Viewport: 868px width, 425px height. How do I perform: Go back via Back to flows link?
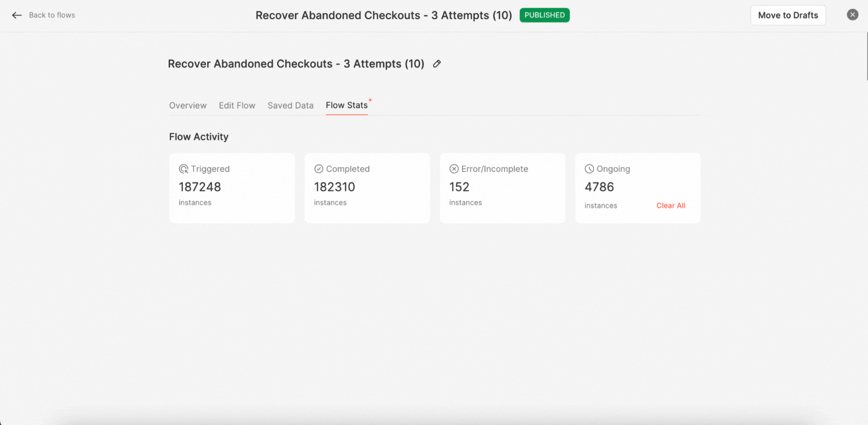pyautogui.click(x=52, y=15)
